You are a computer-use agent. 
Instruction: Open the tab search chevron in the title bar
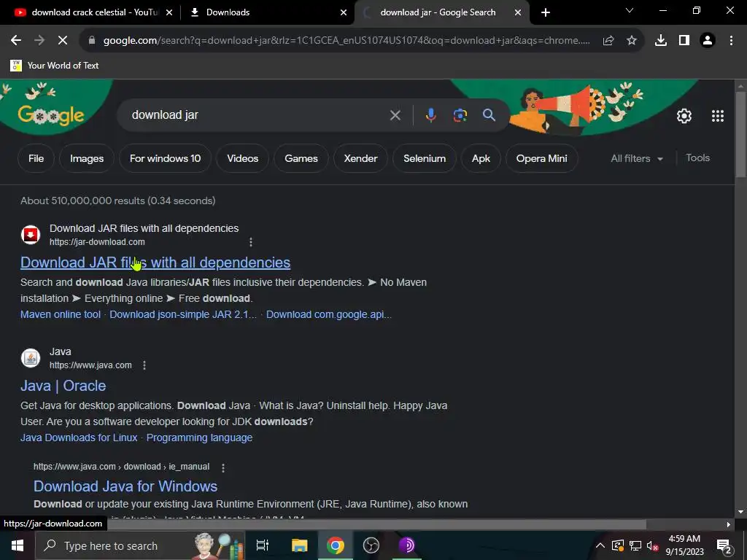[x=630, y=10]
